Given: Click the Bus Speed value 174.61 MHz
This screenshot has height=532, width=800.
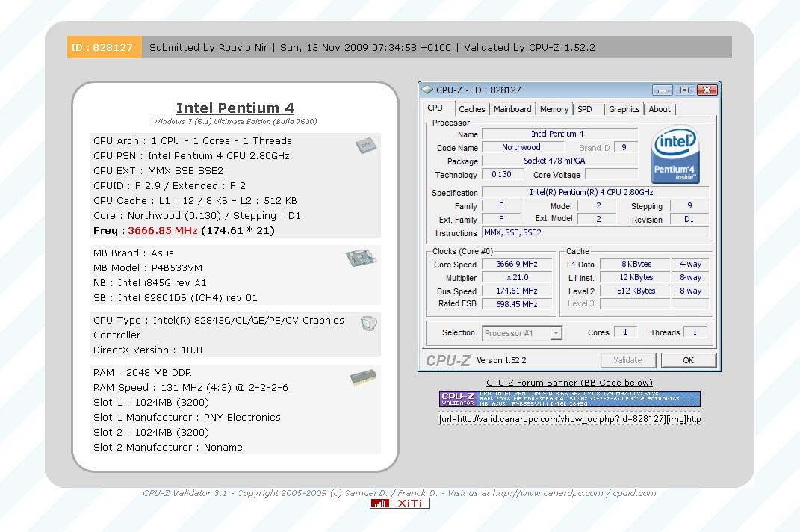Looking at the screenshot, I should point(516,291).
